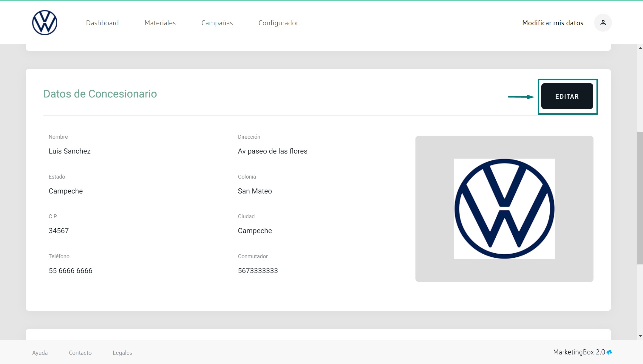Click the scrollbar down arrow
Viewport: 643px width, 364px height.
[x=640, y=336]
